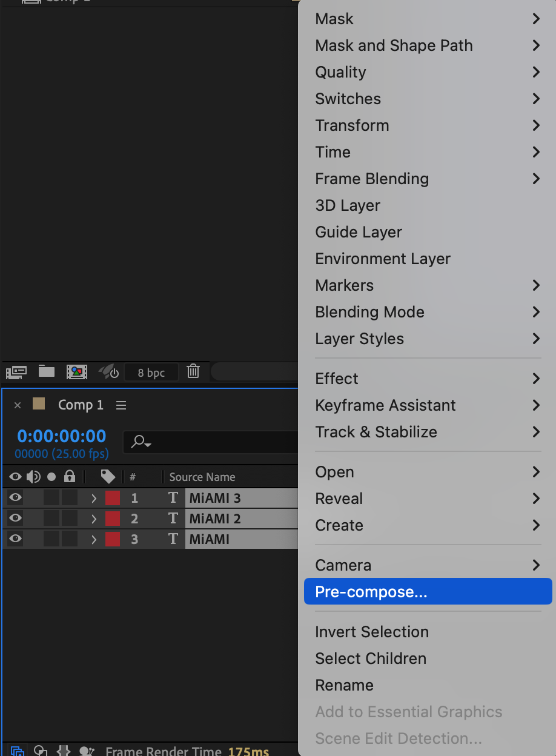Click the trash delete icon
Screen dimensions: 556x756
click(x=193, y=371)
